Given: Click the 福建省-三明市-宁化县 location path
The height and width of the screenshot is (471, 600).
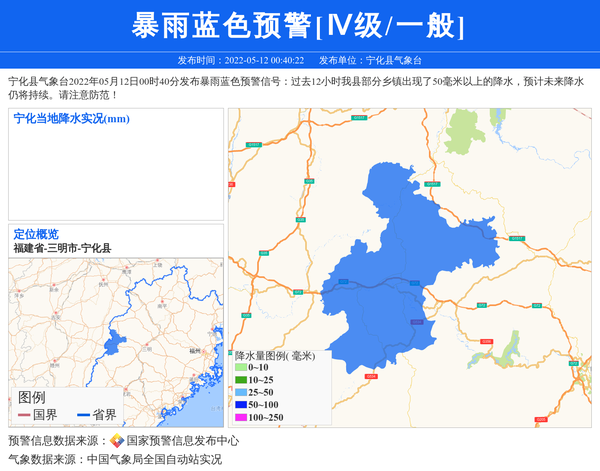Looking at the screenshot, I should click(62, 248).
